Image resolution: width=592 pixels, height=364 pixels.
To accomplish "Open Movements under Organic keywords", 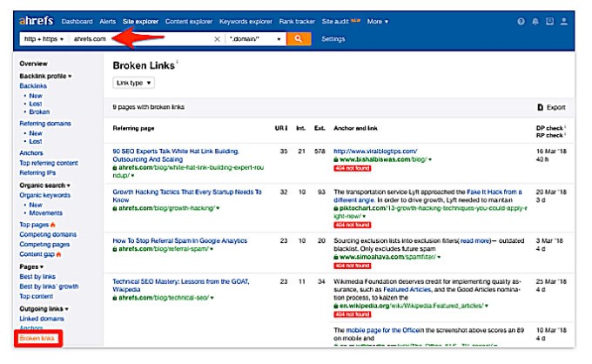I will 45,213.
